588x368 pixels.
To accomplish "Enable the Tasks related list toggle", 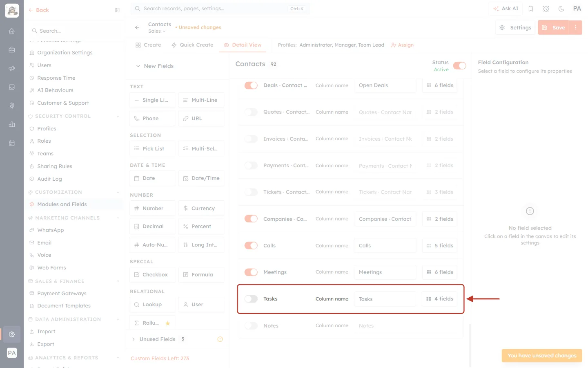I will coord(251,299).
